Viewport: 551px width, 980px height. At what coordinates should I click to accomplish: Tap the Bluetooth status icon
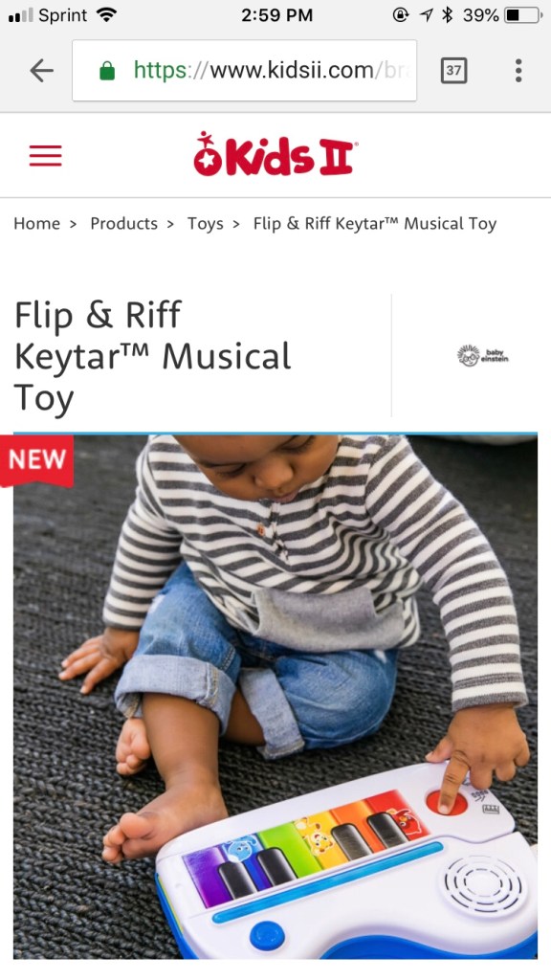pos(447,15)
